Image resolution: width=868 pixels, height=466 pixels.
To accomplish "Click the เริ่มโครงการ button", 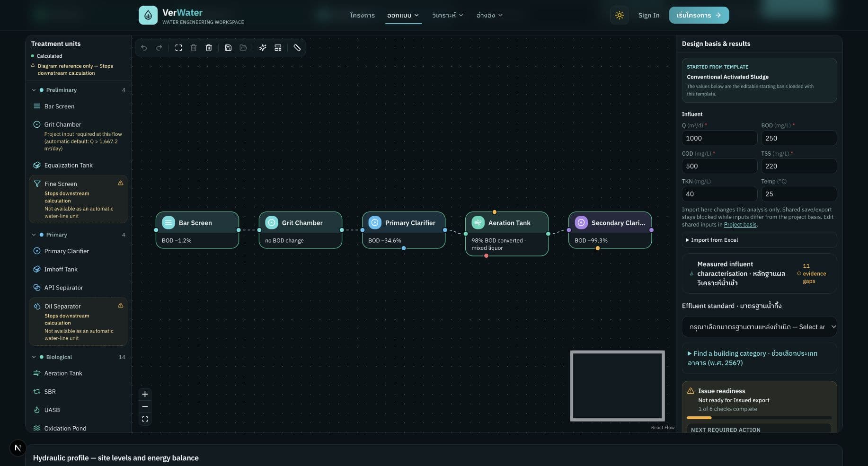I will [699, 15].
